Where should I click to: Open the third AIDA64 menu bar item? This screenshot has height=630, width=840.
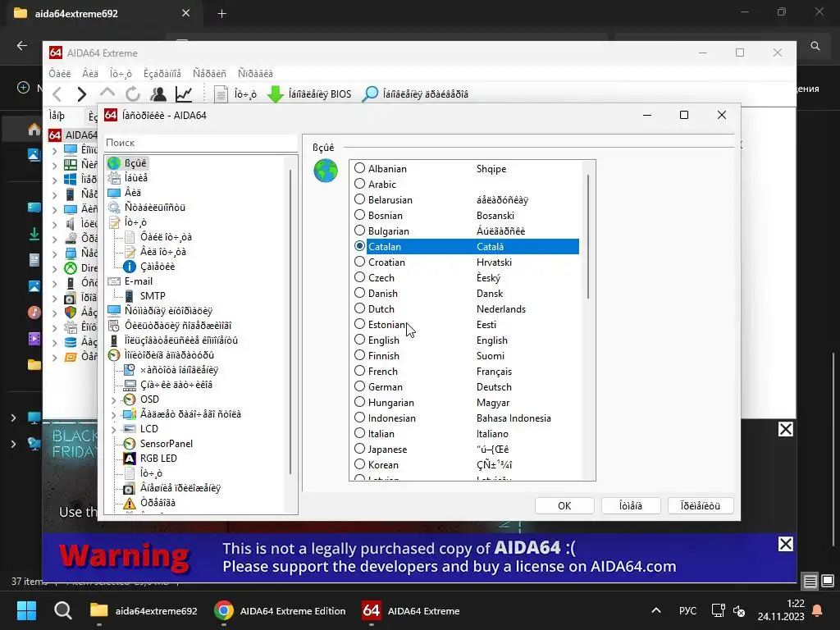pos(121,73)
